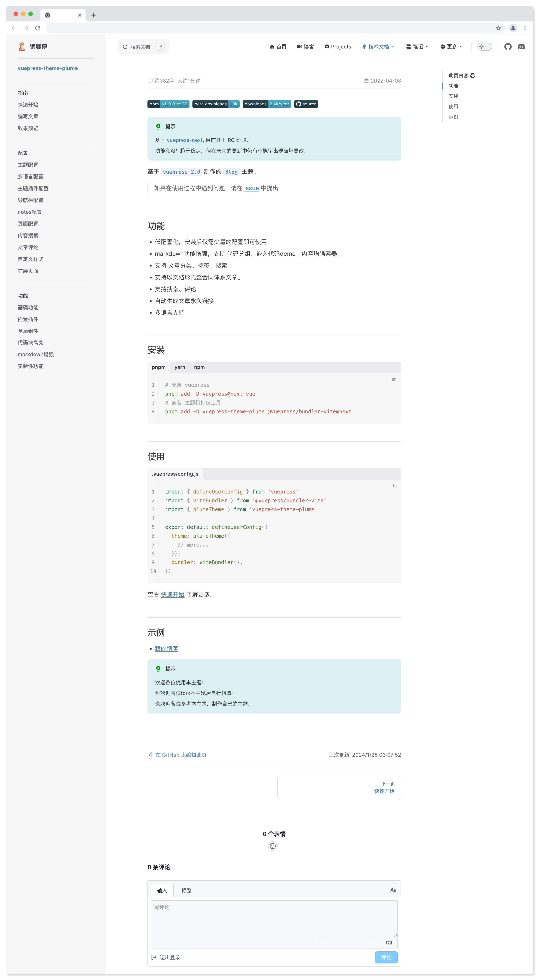The height and width of the screenshot is (980, 539).
Task: Open the Discord icon in navbar
Action: (521, 47)
